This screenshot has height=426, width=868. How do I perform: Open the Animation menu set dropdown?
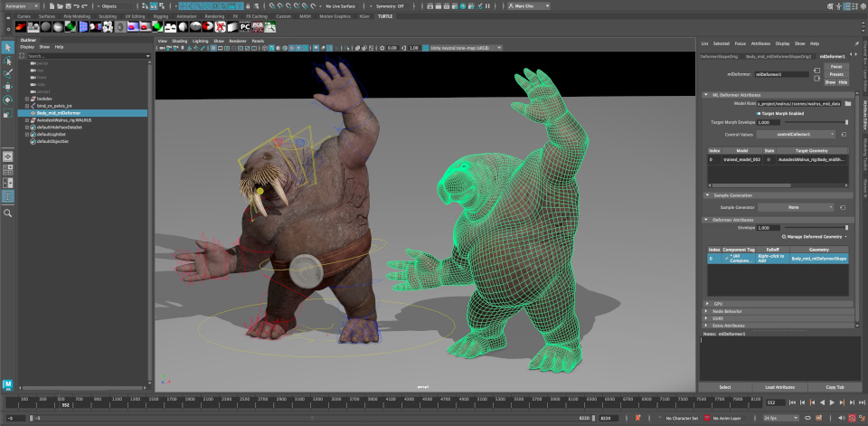pyautogui.click(x=22, y=6)
